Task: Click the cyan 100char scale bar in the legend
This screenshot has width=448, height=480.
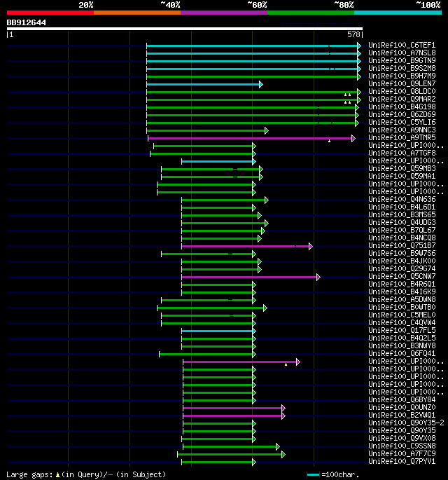Action: 313,475
